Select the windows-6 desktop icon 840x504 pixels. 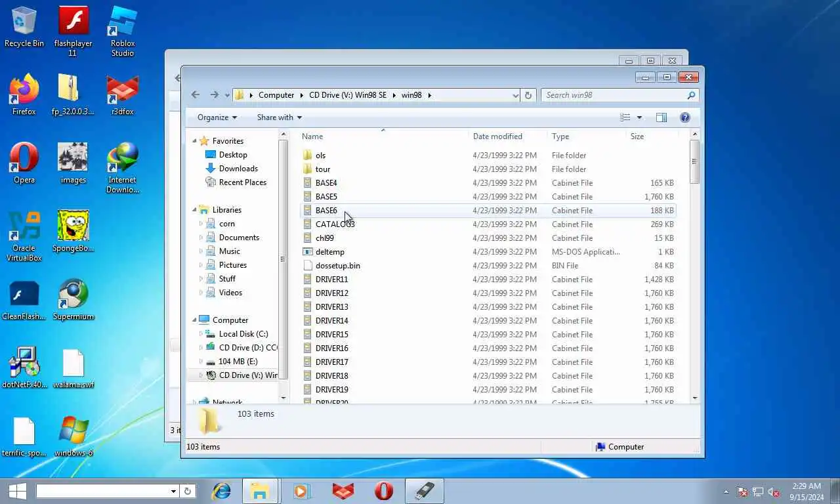pyautogui.click(x=73, y=436)
